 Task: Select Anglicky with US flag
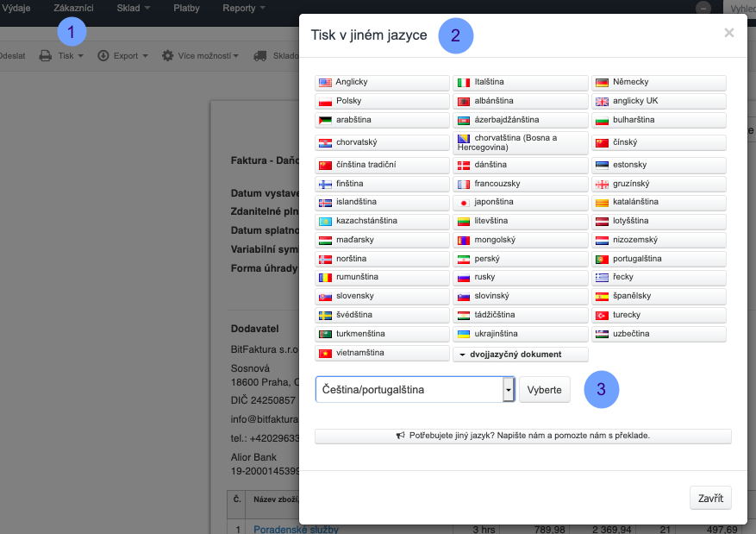point(382,83)
